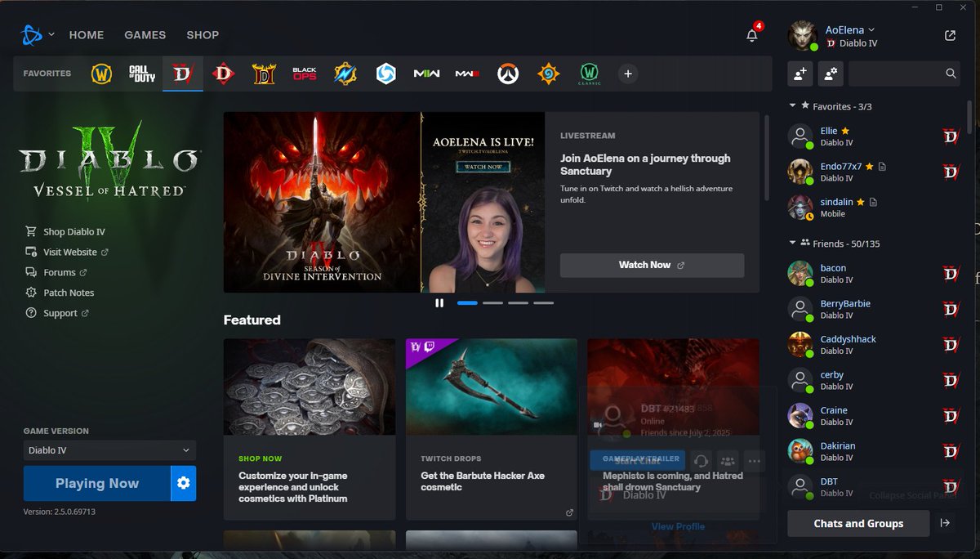Click the Diablo Season of Divine Intervention banner
The height and width of the screenshot is (559, 980).
pos(322,203)
